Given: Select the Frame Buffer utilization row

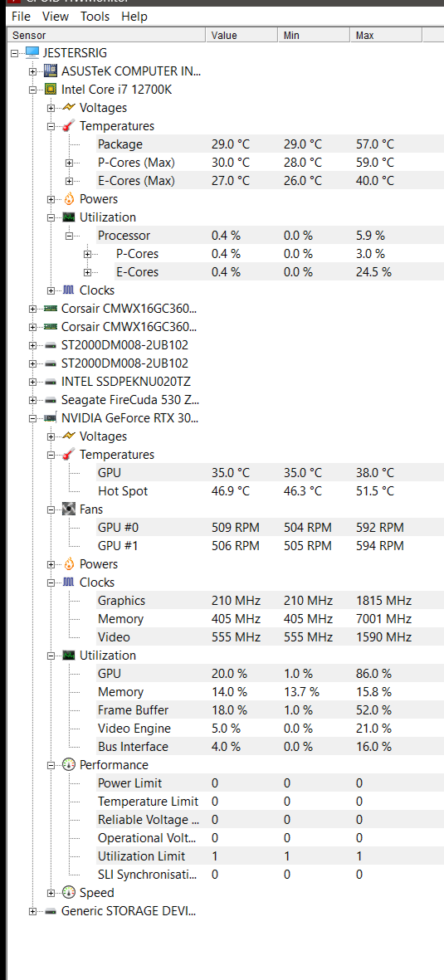Looking at the screenshot, I should coord(270,710).
